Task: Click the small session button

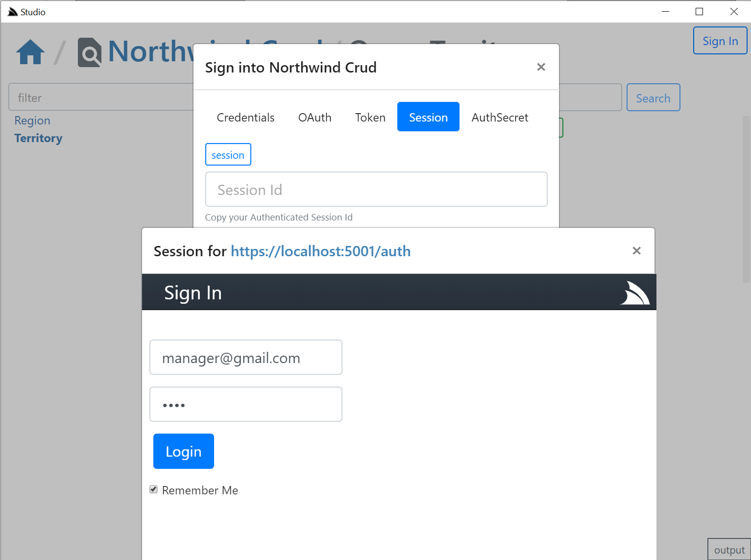Action: pos(228,155)
